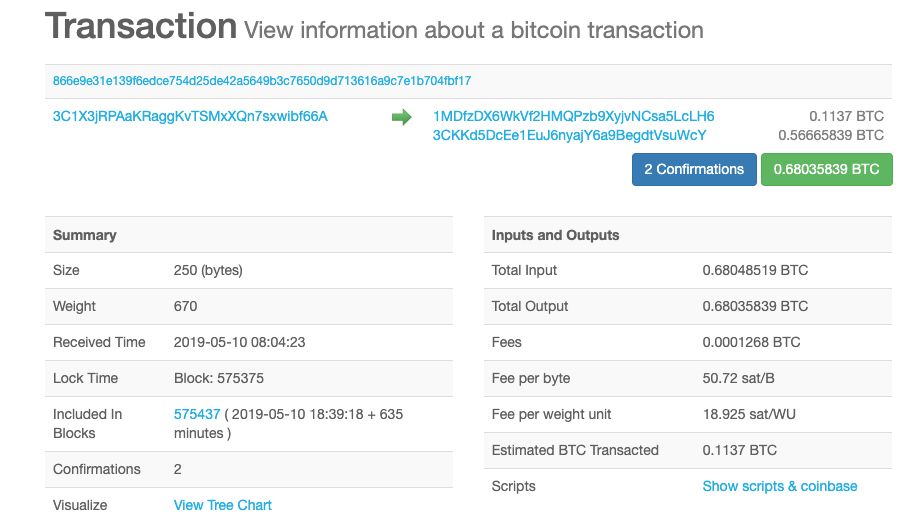The height and width of the screenshot is (525, 911).
Task: Open the View Tree Chart link
Action: click(223, 505)
